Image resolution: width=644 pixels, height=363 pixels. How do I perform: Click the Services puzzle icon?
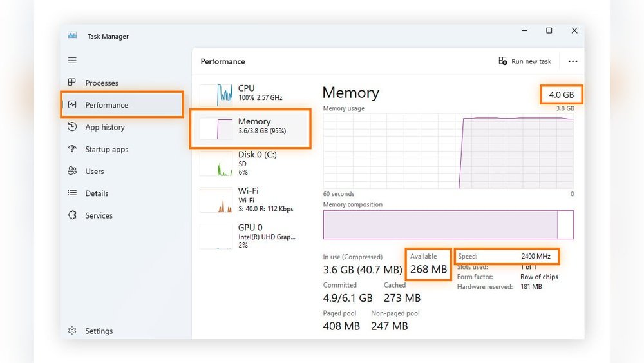(72, 215)
